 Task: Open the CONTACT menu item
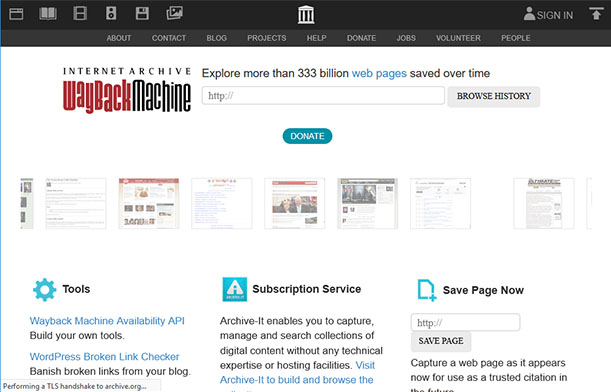click(169, 38)
